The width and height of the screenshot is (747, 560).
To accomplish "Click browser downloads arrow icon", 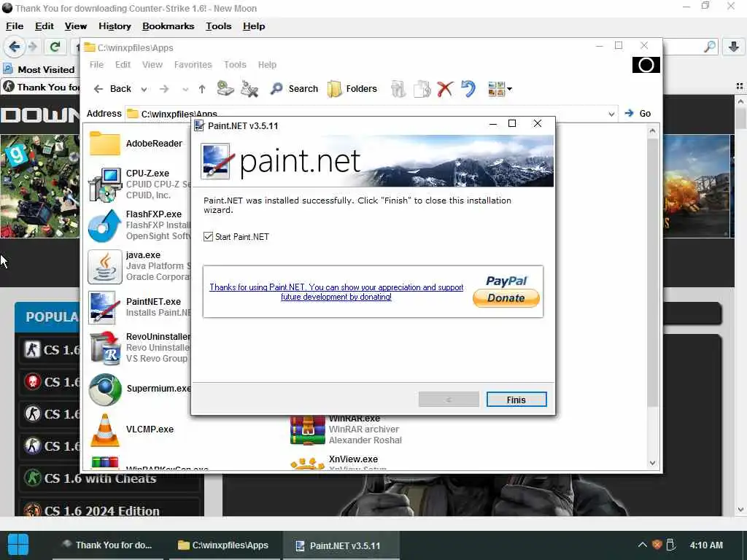I will pyautogui.click(x=734, y=47).
